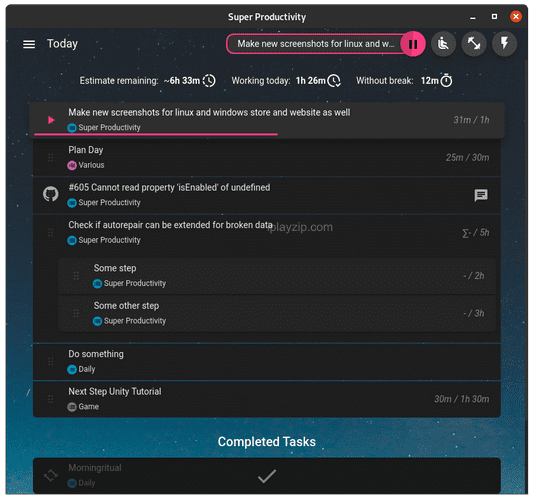Open notes icon on issue #605 task
Viewport: 534px width, 500px height.
point(481,195)
